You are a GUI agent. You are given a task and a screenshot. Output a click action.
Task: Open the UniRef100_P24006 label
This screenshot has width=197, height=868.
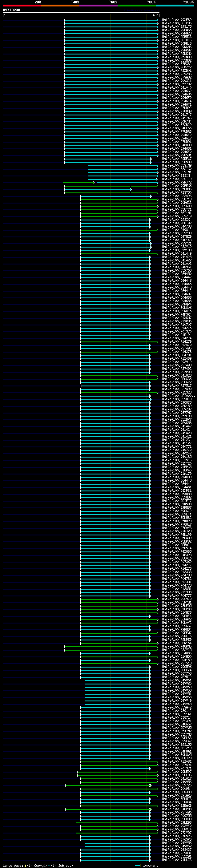coord(176,653)
